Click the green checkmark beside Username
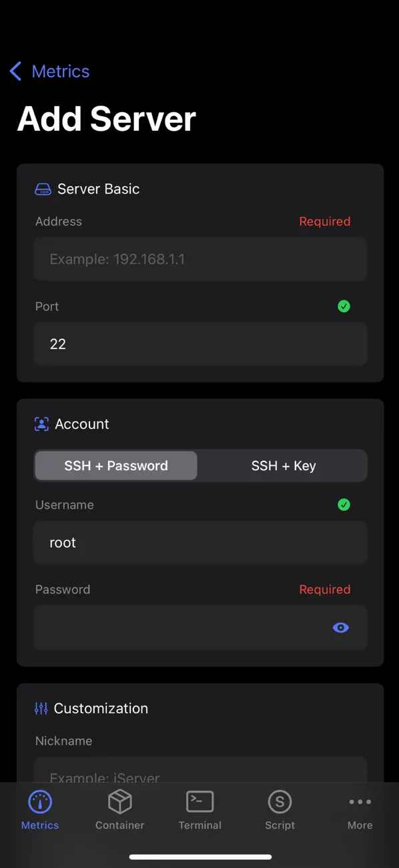The height and width of the screenshot is (868, 399). pyautogui.click(x=344, y=505)
